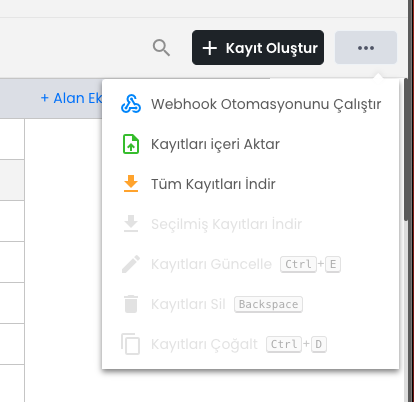Viewport: 414px width, 402px height.
Task: Choose Kayıtları Güncelle menu item
Action: point(251,264)
